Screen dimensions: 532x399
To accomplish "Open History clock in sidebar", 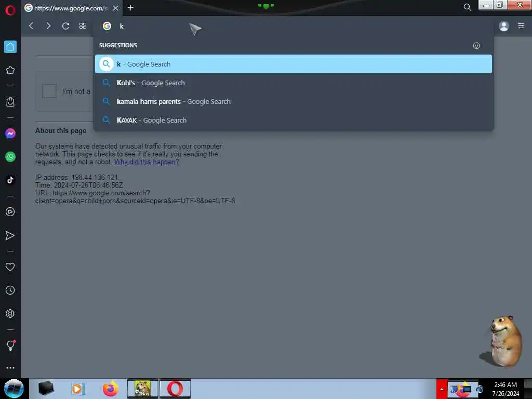I will coord(10,290).
